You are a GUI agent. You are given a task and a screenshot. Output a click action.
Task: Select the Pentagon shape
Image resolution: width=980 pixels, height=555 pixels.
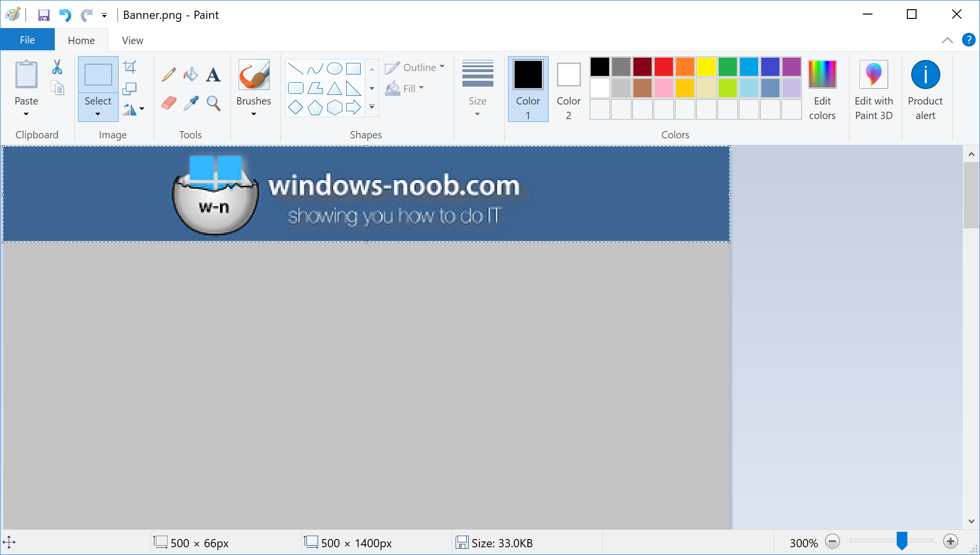[x=315, y=107]
